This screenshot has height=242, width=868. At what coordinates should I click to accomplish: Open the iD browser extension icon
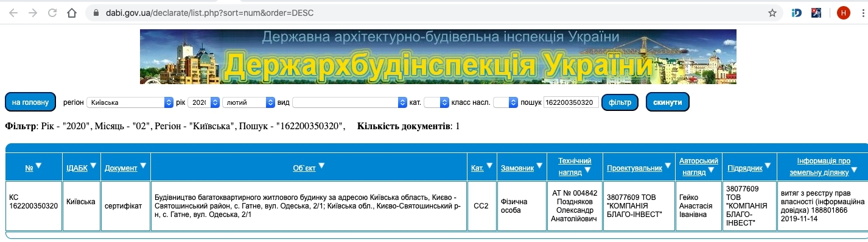pos(797,13)
